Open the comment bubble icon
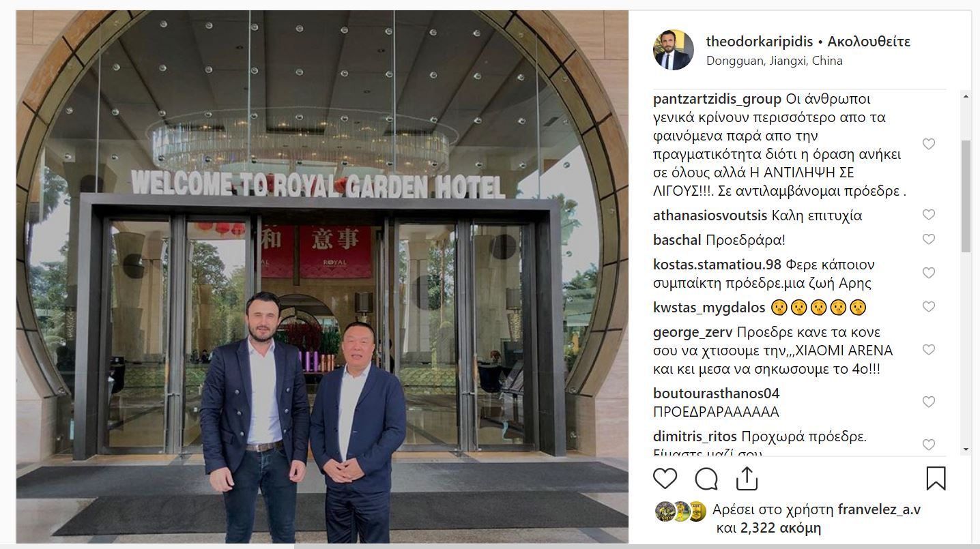This screenshot has width=980, height=549. [706, 479]
